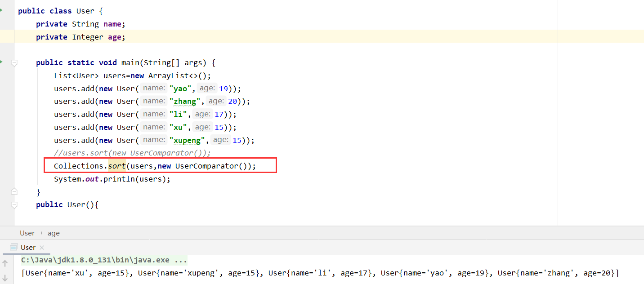Viewport: 644px width, 284px height.
Task: Click fold marker beside main method closing brace
Action: coord(14,191)
